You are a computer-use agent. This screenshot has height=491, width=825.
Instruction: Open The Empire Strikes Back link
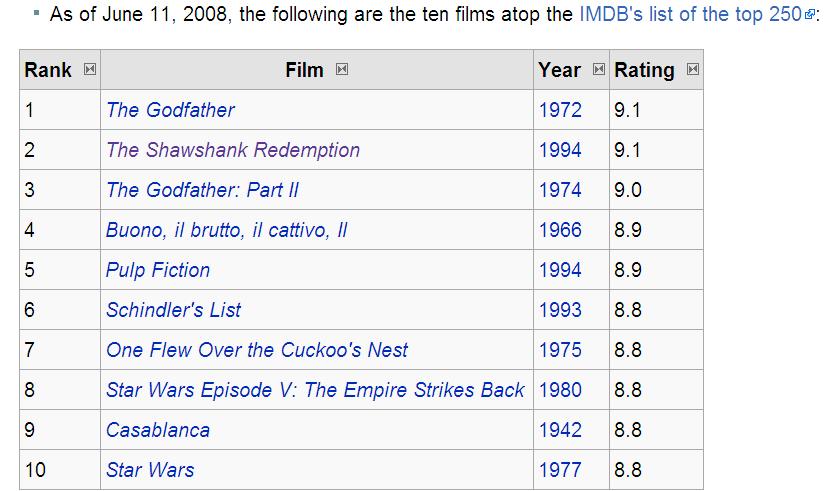[316, 390]
